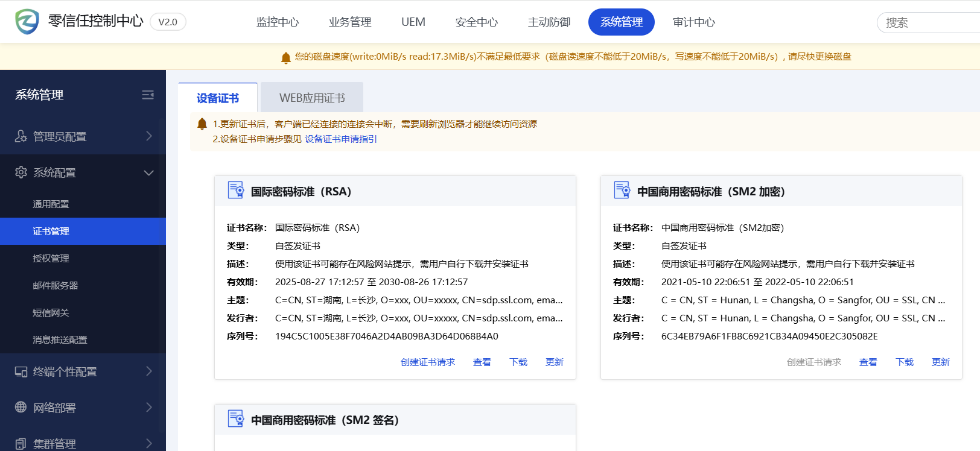The width and height of the screenshot is (980, 451).
Task: Click 创建证书请求 for the RSA certificate
Action: click(427, 362)
